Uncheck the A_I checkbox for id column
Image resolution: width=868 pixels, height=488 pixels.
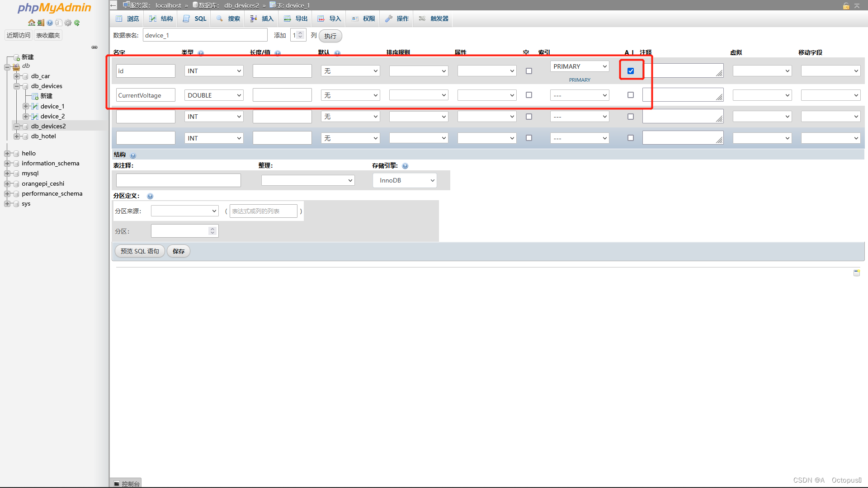tap(631, 71)
